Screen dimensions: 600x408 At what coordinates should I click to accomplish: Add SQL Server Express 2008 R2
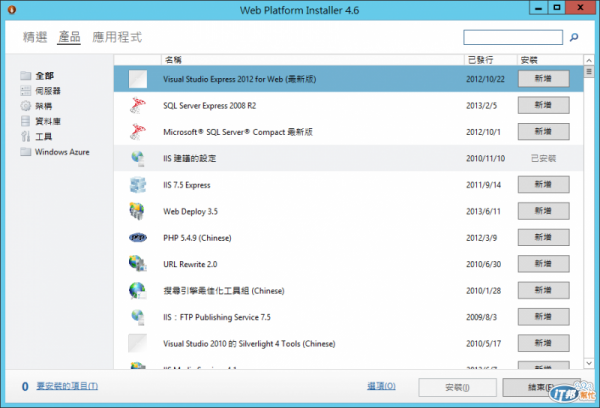543,105
